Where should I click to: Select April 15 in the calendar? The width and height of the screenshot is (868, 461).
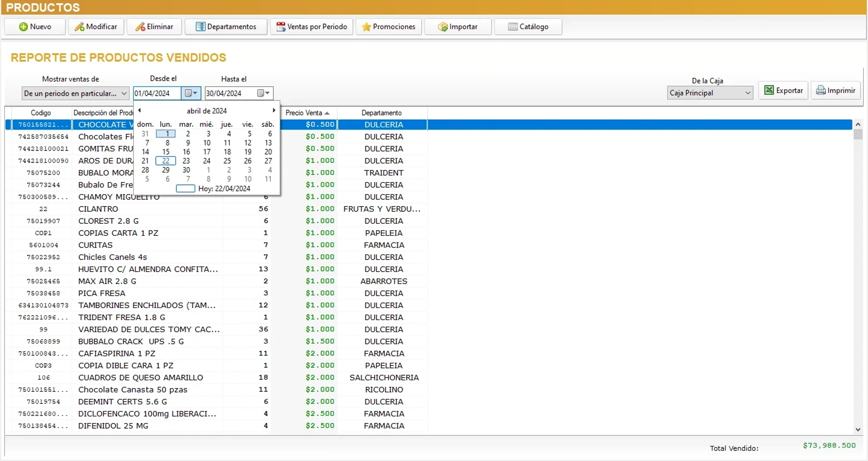[166, 152]
